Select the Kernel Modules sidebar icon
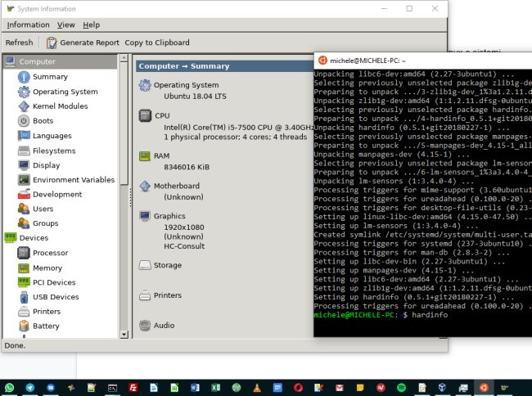 pos(24,106)
